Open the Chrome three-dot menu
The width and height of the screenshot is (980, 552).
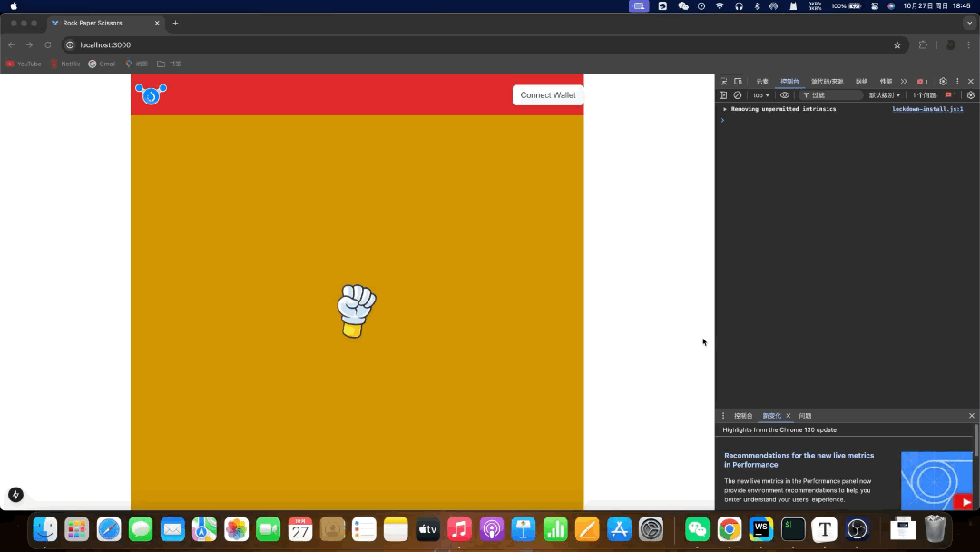(x=969, y=45)
